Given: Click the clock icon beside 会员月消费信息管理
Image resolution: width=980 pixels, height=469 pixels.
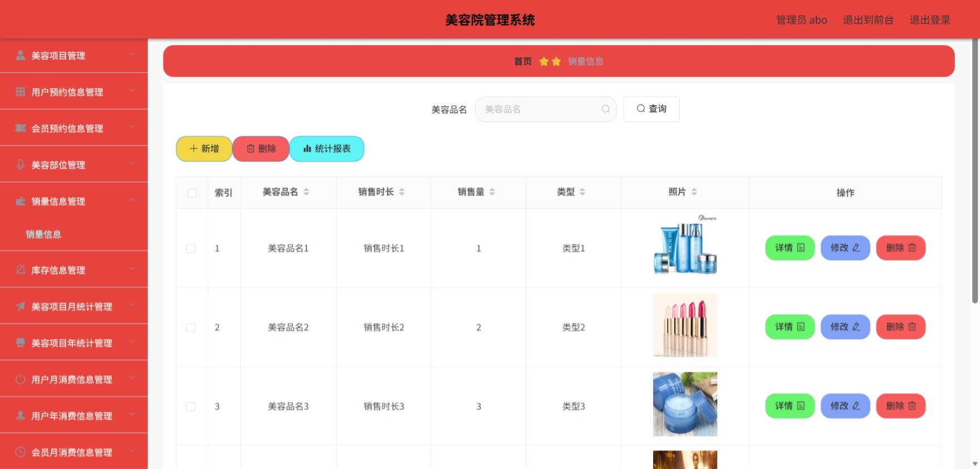Looking at the screenshot, I should tap(21, 452).
